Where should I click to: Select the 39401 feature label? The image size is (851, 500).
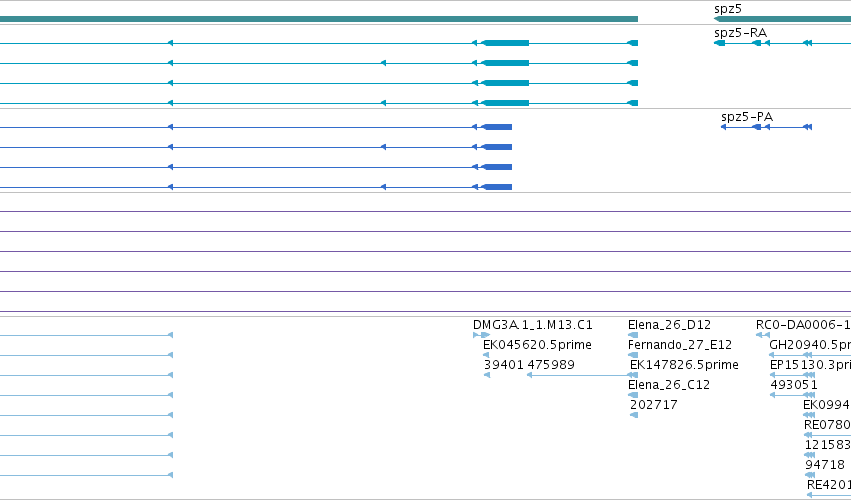click(504, 365)
